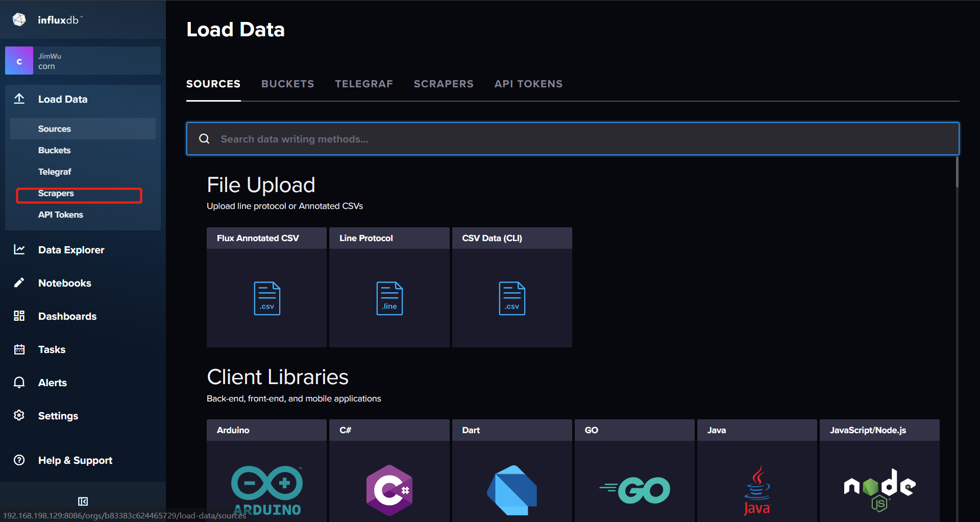Image resolution: width=980 pixels, height=522 pixels.
Task: Click the Load Data upload icon
Action: point(19,99)
